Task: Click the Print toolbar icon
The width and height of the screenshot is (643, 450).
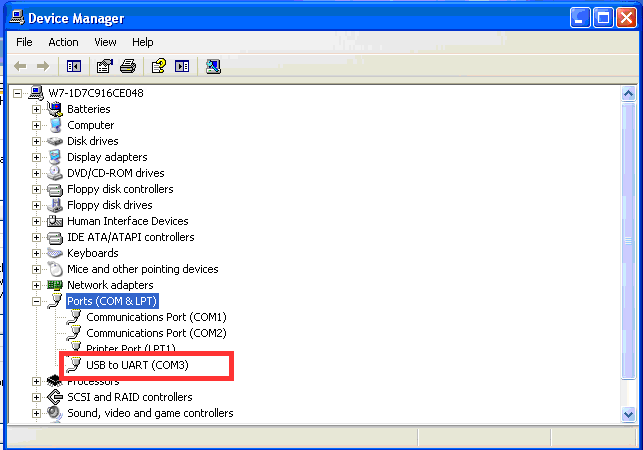Action: point(128,66)
